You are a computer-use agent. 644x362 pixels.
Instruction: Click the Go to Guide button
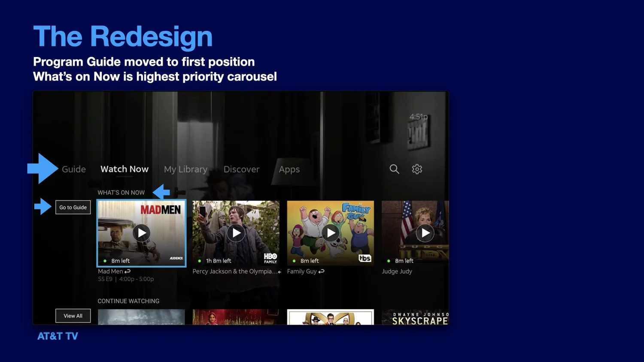click(x=73, y=207)
